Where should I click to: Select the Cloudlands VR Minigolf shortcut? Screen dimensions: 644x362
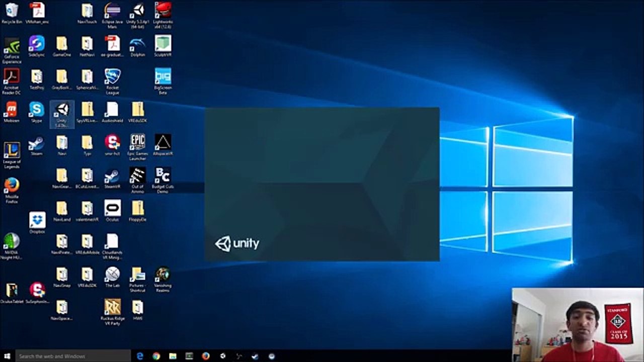pyautogui.click(x=112, y=246)
